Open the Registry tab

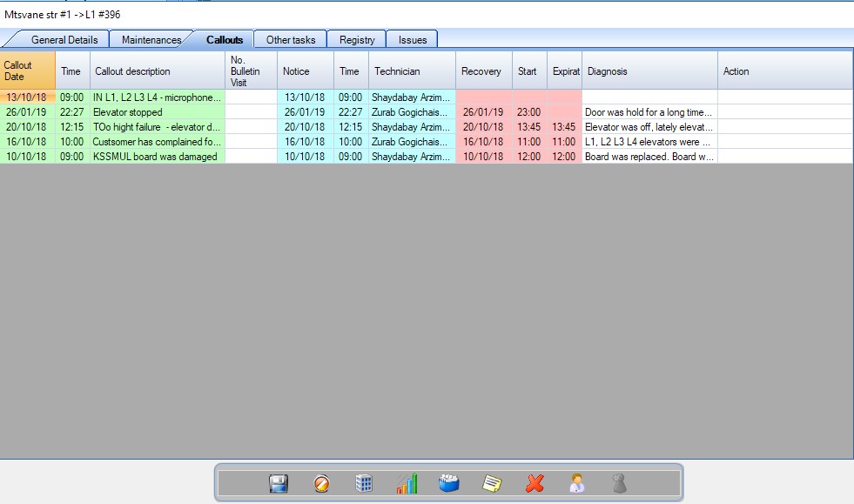point(357,39)
